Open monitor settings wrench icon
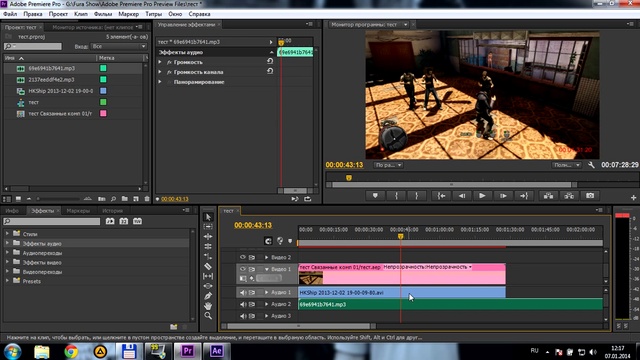Screen dimensions: 640x360 coord(591,165)
